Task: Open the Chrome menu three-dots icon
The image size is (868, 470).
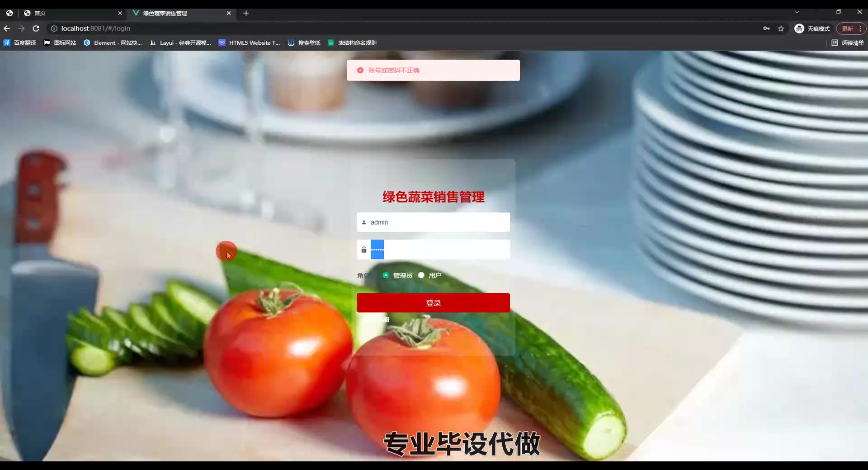Action: click(x=860, y=28)
